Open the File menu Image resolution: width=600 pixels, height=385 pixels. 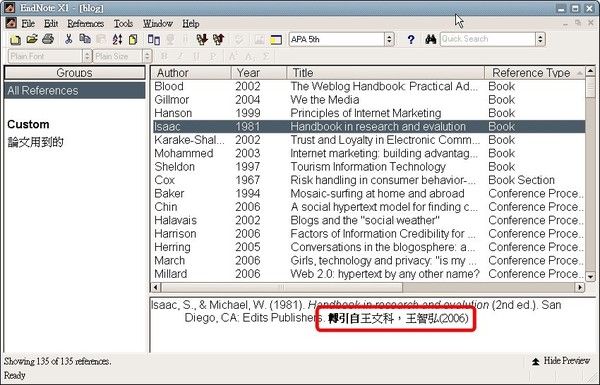[28, 24]
